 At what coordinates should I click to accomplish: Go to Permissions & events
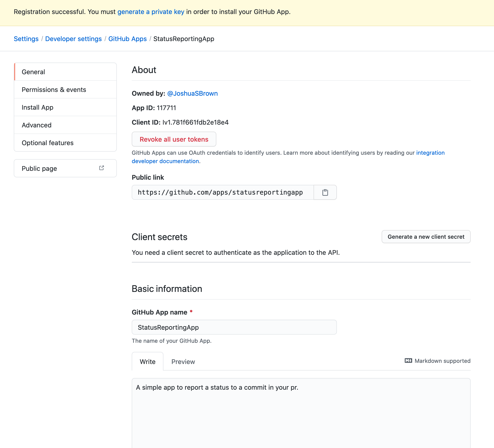coord(65,90)
